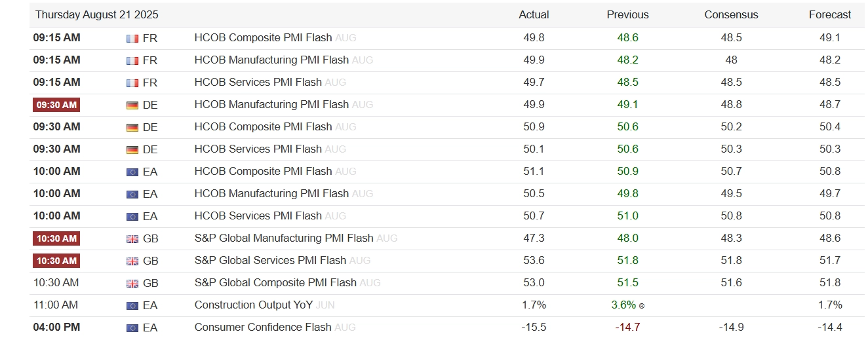Click the Thursday August 21 2025 date header
Viewport: 868px width, 338px height.
coord(97,15)
